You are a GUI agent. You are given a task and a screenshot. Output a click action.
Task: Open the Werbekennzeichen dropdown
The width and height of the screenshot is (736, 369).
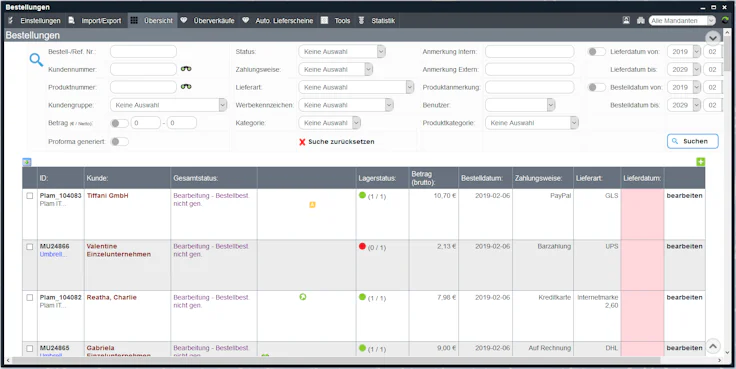point(346,105)
